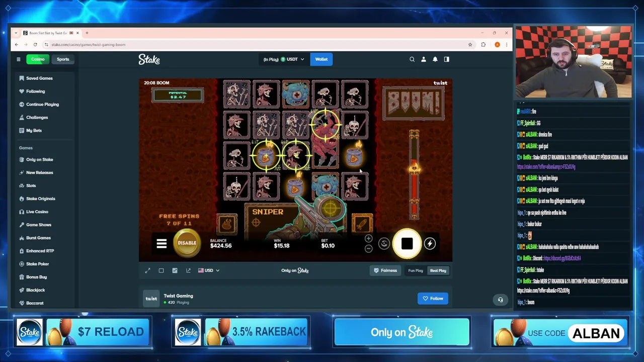Open Saved Games in sidebar
Viewport: 644px width, 362px height.
tap(39, 78)
